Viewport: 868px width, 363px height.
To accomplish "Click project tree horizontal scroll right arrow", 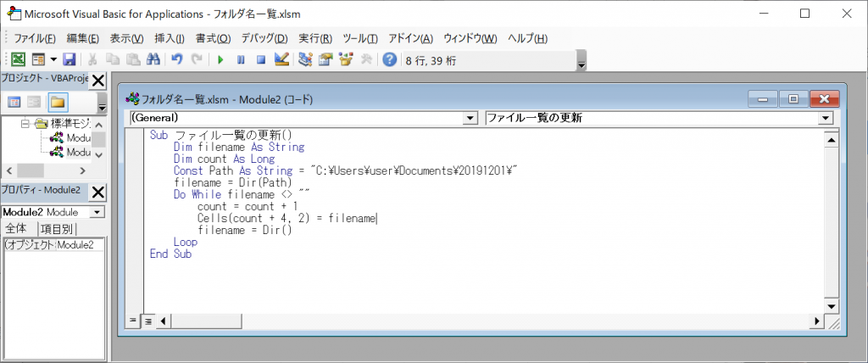I will (x=82, y=170).
